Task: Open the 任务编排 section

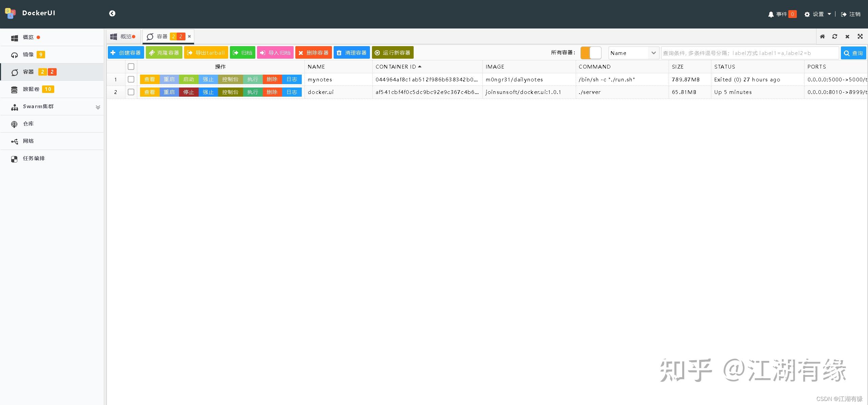Action: (x=34, y=158)
